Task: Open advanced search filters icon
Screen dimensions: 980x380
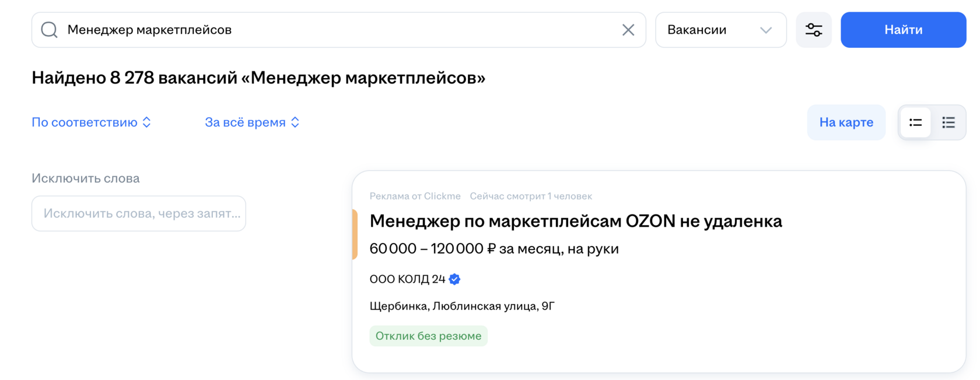Action: pyautogui.click(x=813, y=30)
